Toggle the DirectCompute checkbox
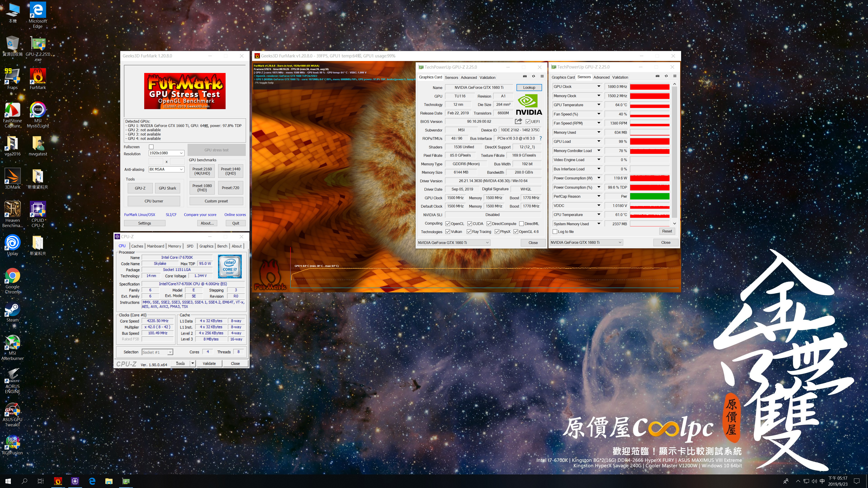 pos(489,224)
